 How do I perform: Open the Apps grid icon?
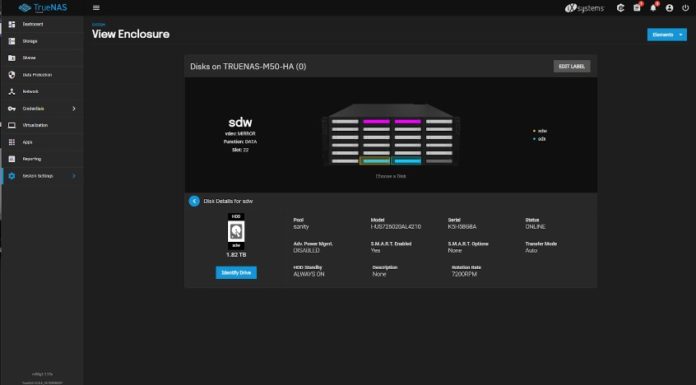click(x=12, y=142)
